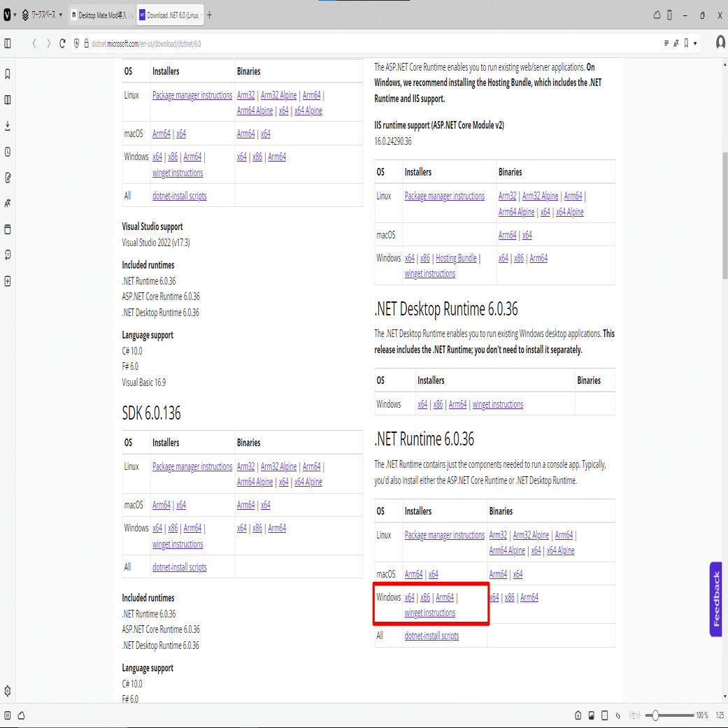The height and width of the screenshot is (728, 728).
Task: Open a new tab with plus button
Action: click(x=209, y=15)
